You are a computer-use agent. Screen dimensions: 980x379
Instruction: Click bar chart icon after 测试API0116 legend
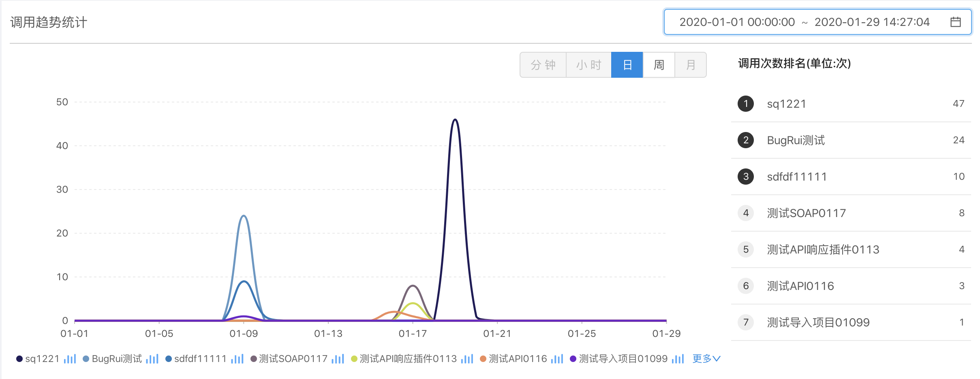point(557,359)
